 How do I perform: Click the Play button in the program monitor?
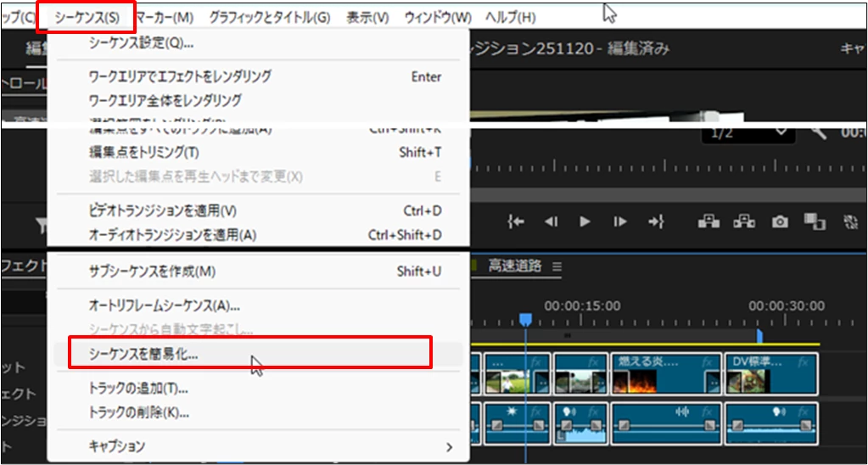(x=585, y=222)
